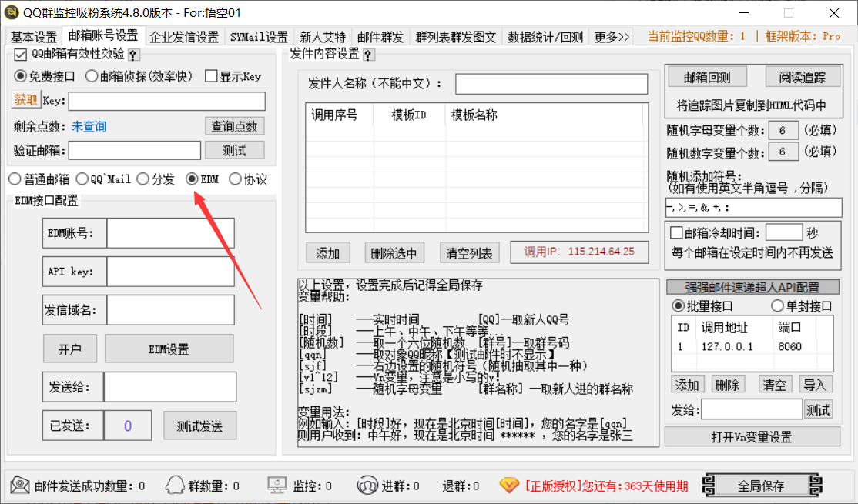
Task: Select the 协议 radio button
Action: 235,179
